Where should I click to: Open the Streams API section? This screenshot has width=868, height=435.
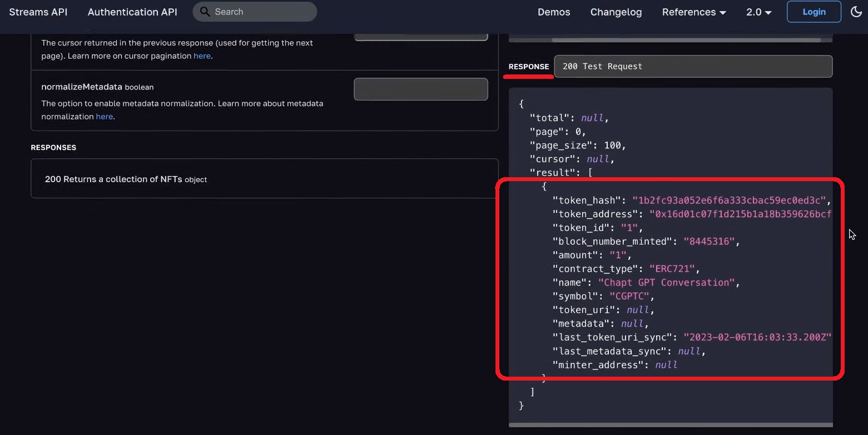click(38, 12)
